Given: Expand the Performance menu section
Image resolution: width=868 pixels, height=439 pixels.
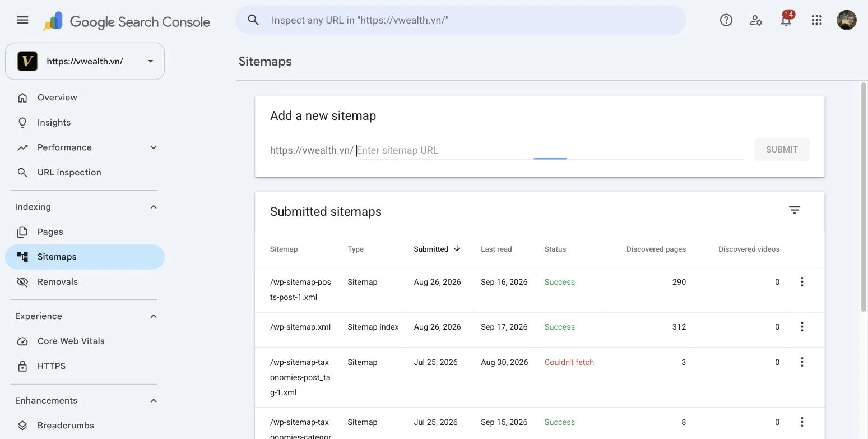Looking at the screenshot, I should tap(154, 147).
